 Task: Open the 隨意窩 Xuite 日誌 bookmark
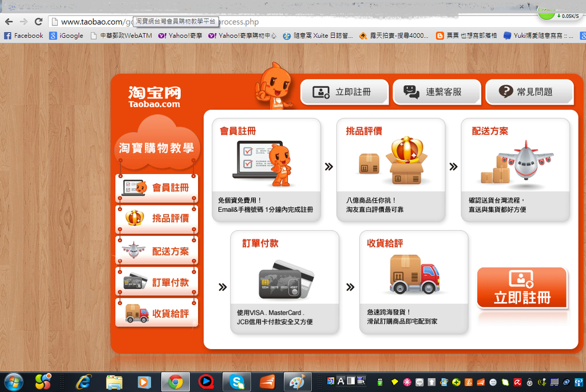pyautogui.click(x=318, y=35)
